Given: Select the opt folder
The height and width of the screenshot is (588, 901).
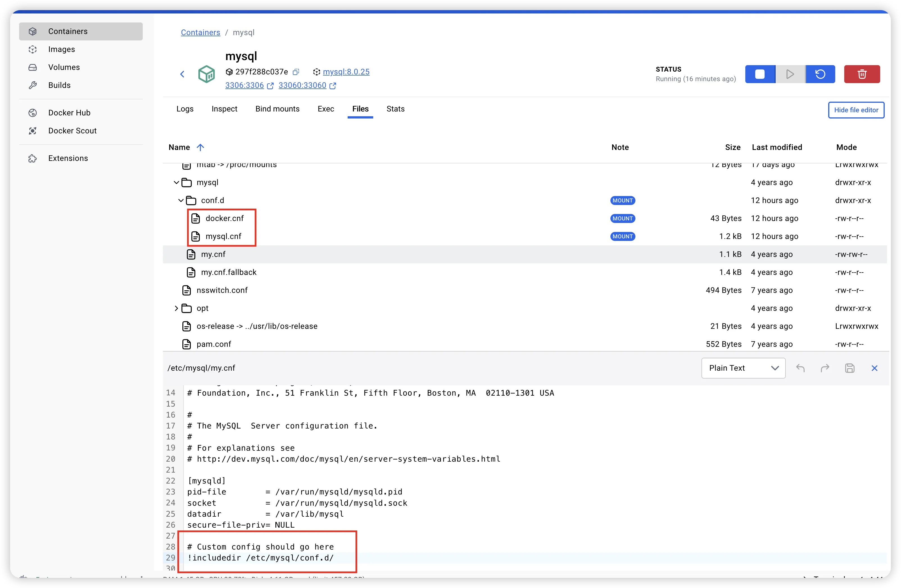Looking at the screenshot, I should (203, 308).
